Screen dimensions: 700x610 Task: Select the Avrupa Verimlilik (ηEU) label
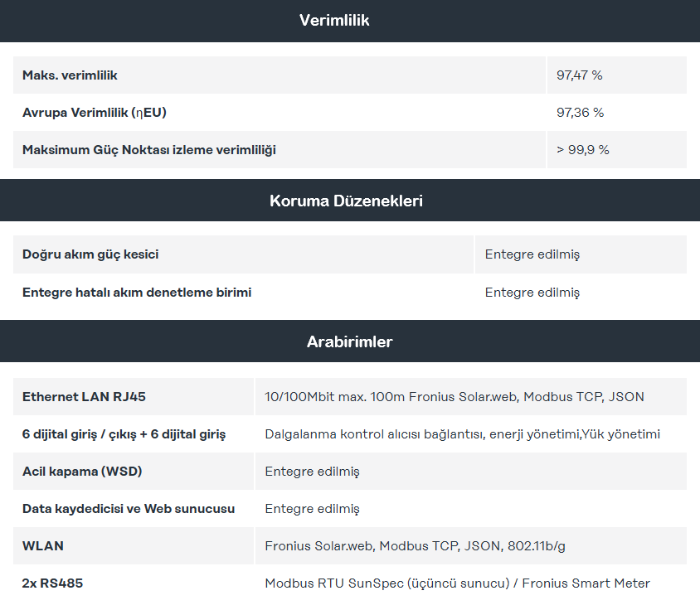coord(95,113)
